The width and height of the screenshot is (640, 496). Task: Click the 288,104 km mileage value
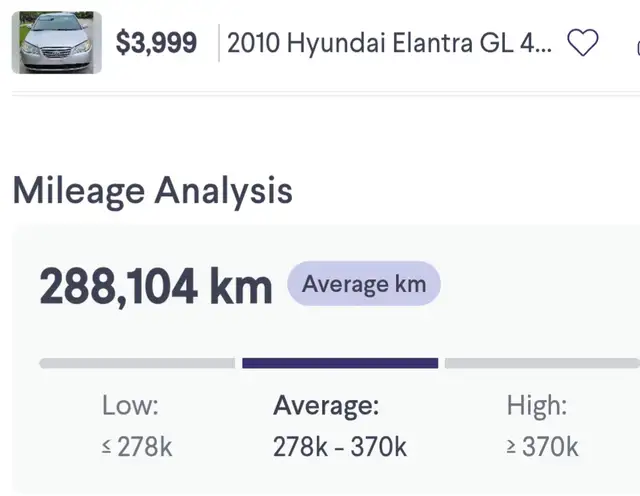[156, 286]
